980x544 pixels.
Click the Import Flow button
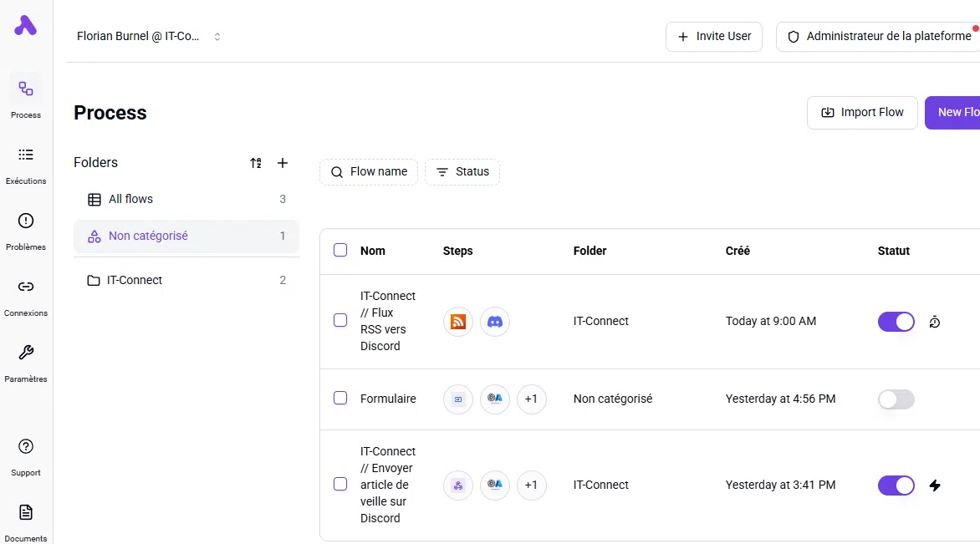tap(862, 113)
